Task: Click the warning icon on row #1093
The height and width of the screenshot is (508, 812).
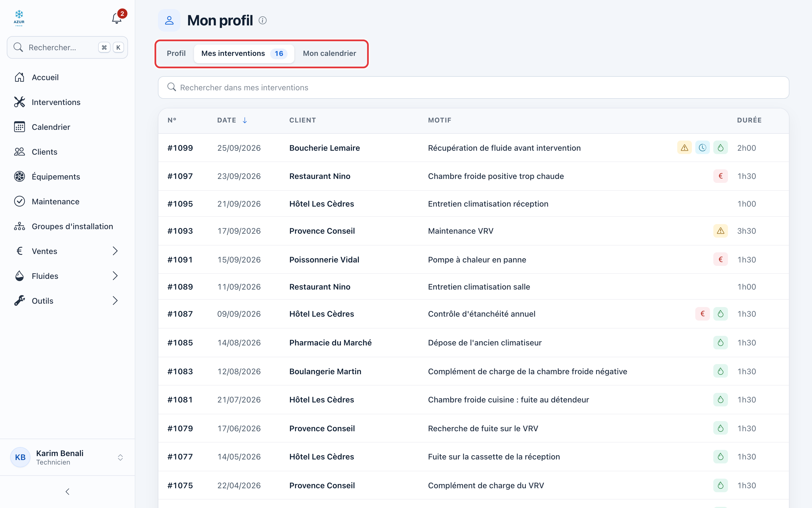Action: (720, 231)
